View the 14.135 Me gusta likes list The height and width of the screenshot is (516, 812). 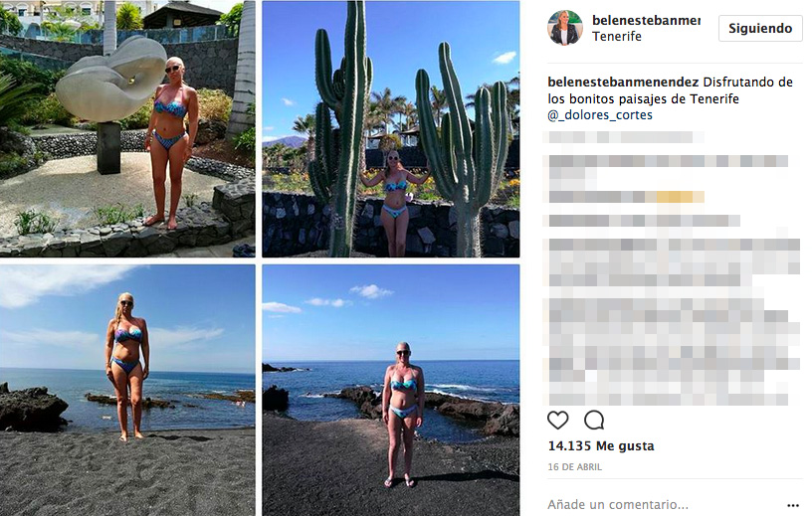[601, 446]
